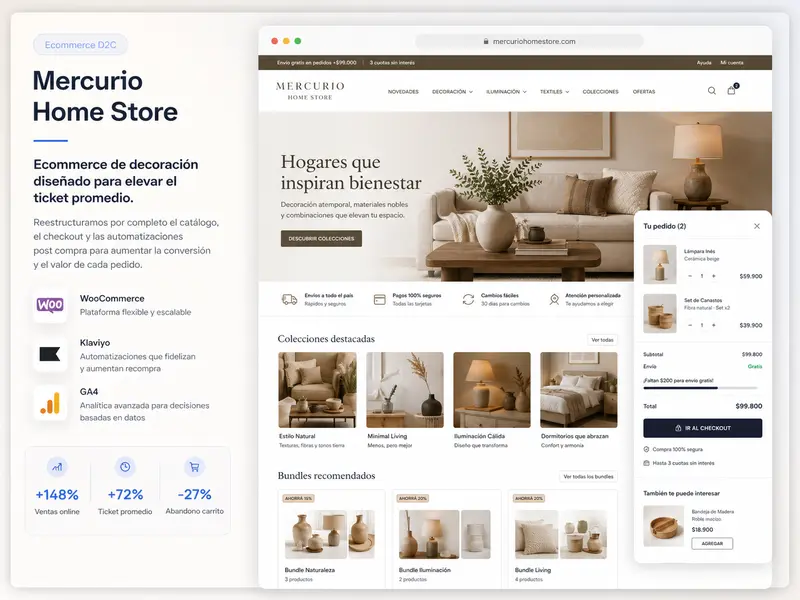Click the Compra 100% segura shield icon
Image resolution: width=800 pixels, height=600 pixels.
(646, 449)
